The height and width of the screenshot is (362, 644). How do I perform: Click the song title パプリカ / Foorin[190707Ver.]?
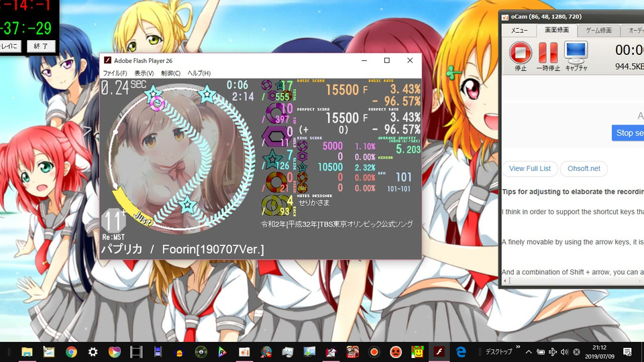pos(183,249)
